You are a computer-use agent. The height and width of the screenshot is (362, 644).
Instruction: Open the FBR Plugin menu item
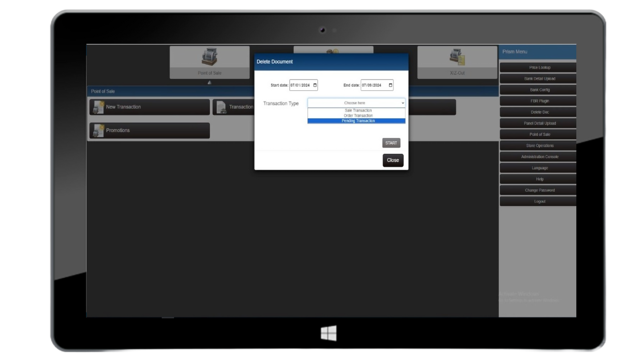[539, 101]
